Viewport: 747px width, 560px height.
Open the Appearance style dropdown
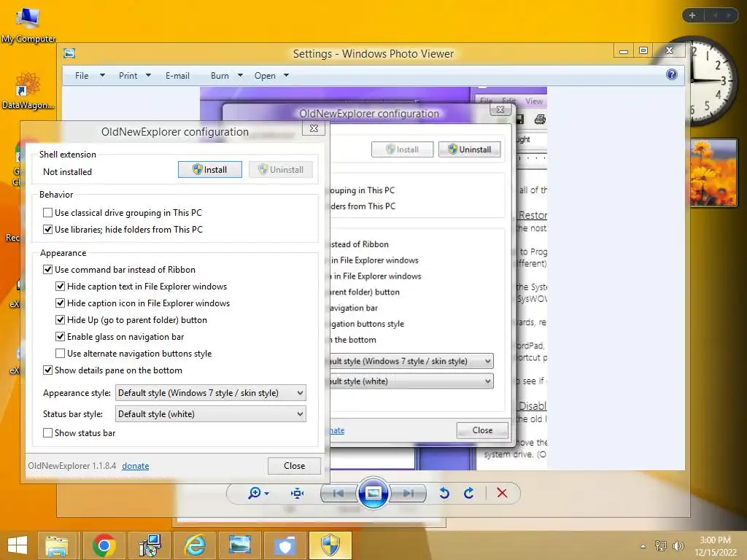211,393
